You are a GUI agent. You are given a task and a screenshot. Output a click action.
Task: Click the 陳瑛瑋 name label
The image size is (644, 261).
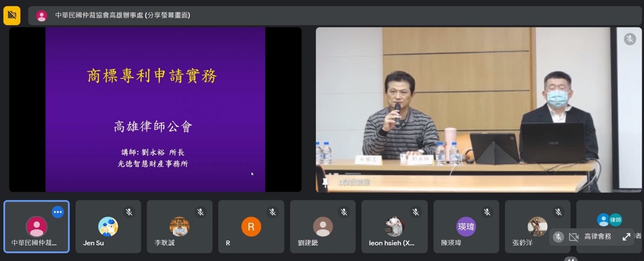[452, 243]
